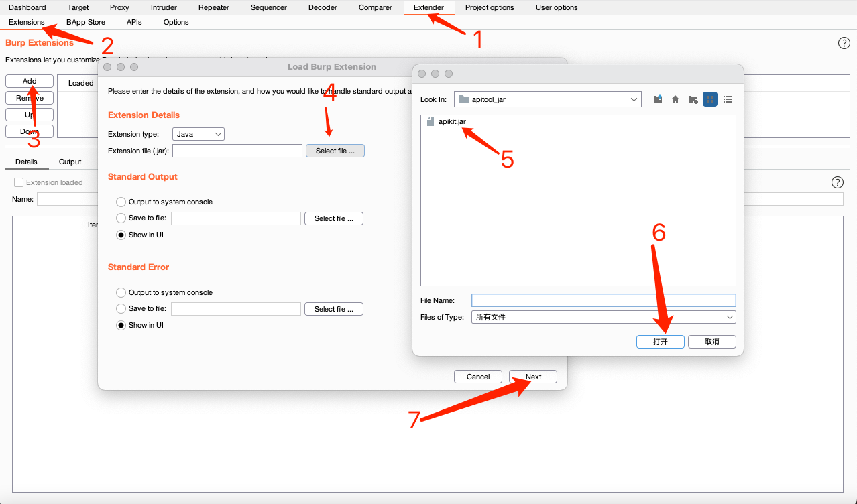Screen dimensions: 857x504
Task: Click the 取消 cancel button in file chooser
Action: tap(712, 342)
